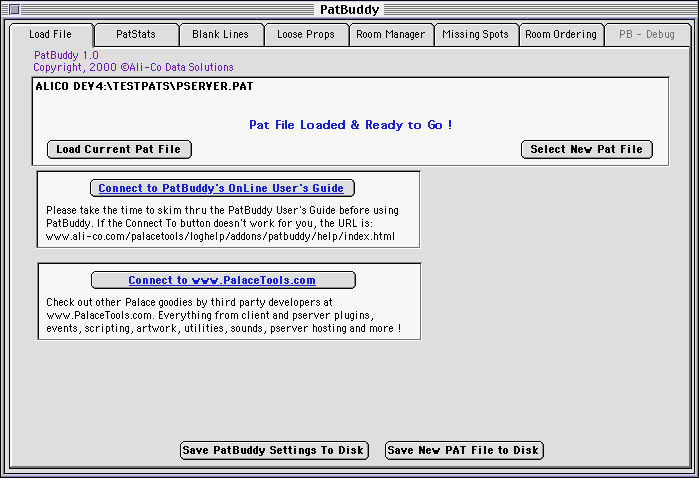Close the PatBuddy window via close box

pos(13,9)
